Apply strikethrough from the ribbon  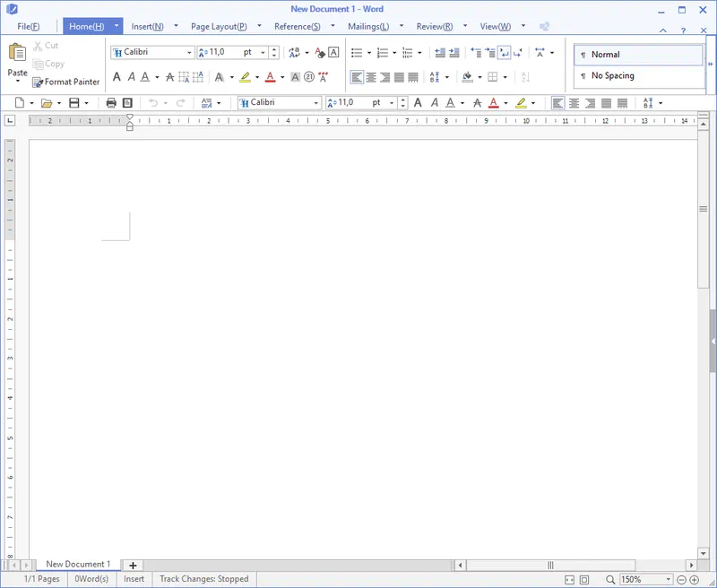pos(169,78)
